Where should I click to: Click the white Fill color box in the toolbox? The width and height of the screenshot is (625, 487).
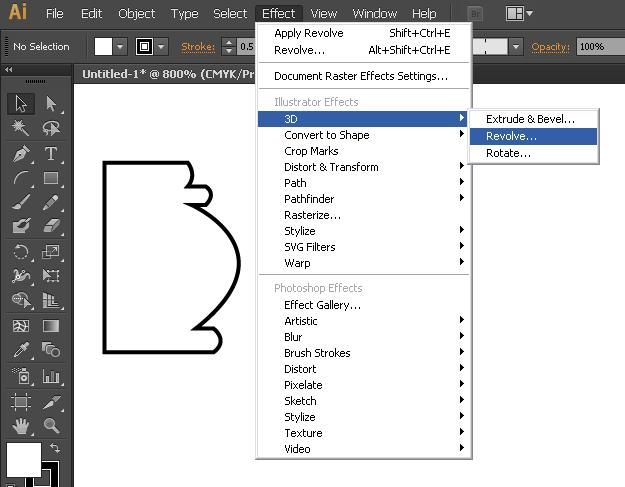24,460
